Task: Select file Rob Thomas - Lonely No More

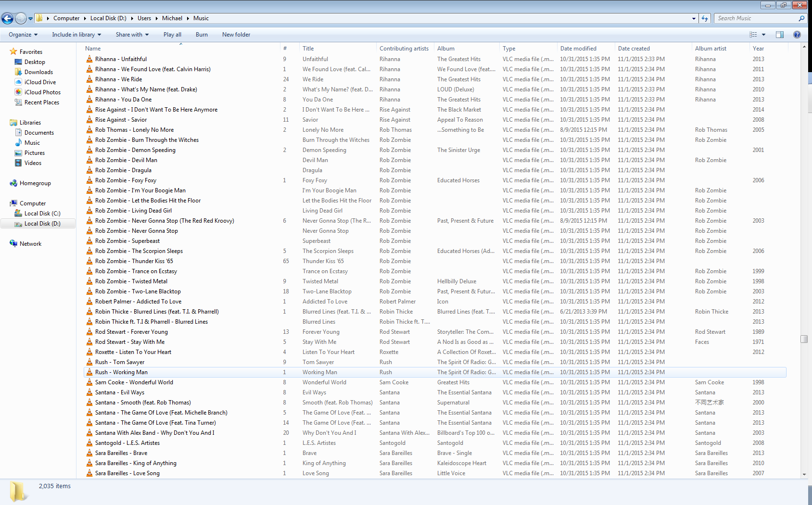Action: click(134, 130)
